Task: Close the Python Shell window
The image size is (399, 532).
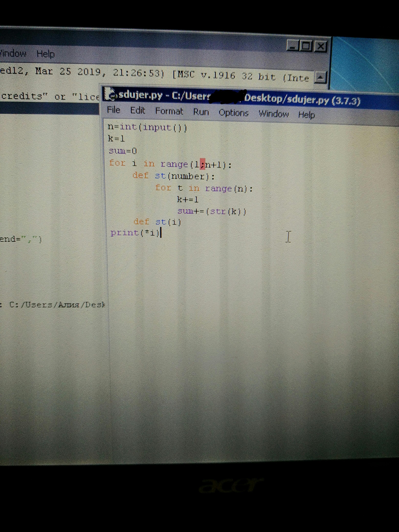Action: coord(321,46)
